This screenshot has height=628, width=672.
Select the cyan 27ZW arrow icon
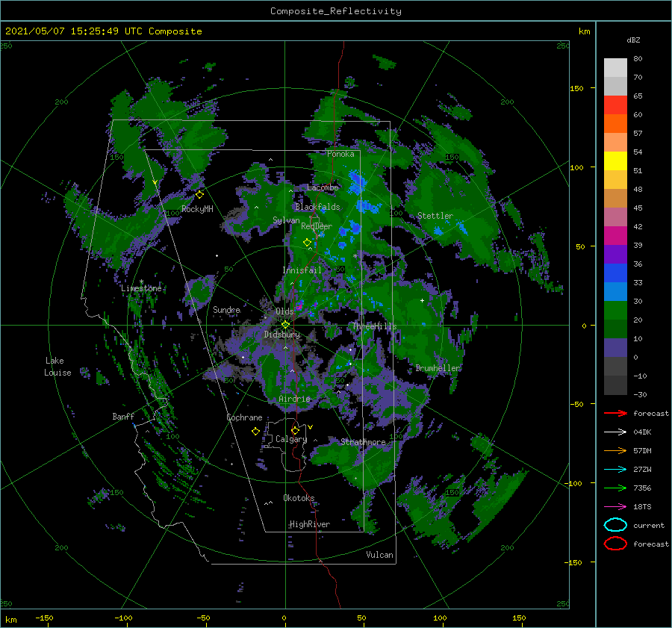pos(615,470)
